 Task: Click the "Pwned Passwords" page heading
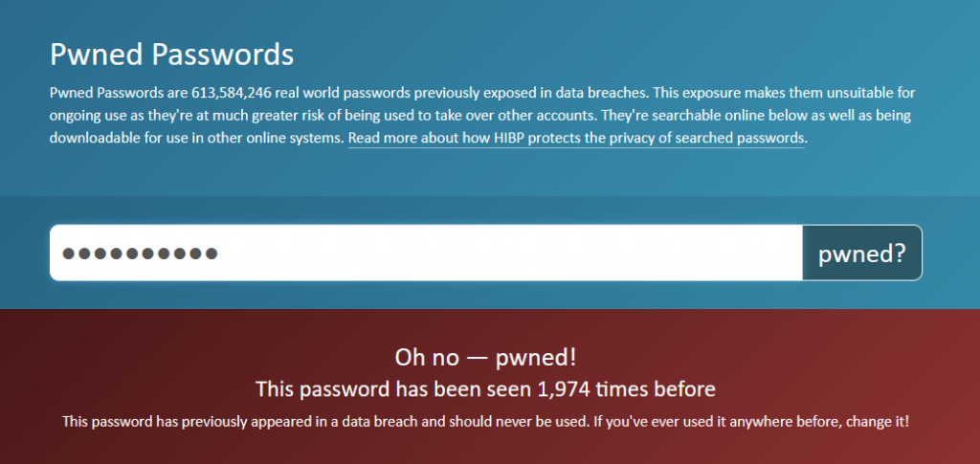(x=171, y=54)
